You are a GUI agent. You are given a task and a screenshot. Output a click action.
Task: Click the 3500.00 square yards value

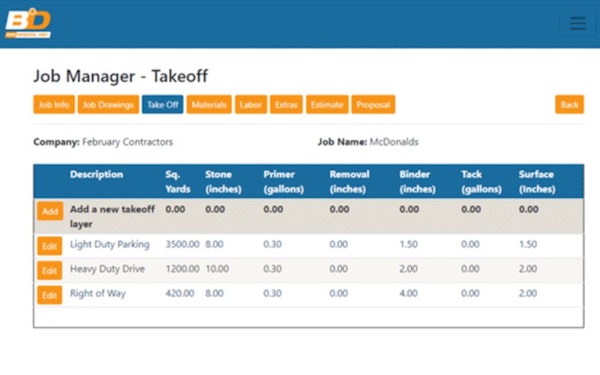pyautogui.click(x=182, y=244)
